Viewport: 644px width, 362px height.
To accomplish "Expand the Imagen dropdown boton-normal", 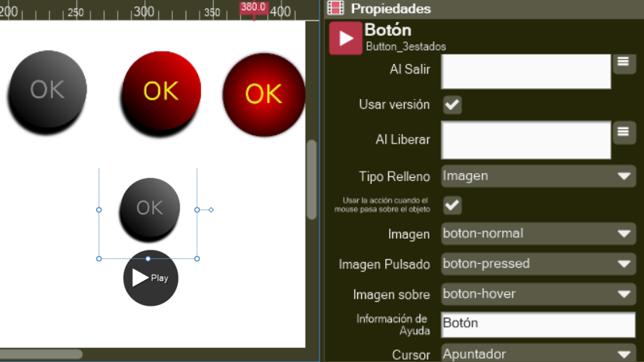I will 538,234.
